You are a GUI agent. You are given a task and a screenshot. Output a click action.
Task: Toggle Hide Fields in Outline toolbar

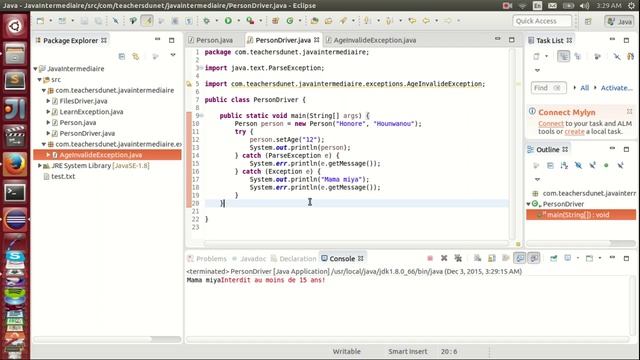578,165
